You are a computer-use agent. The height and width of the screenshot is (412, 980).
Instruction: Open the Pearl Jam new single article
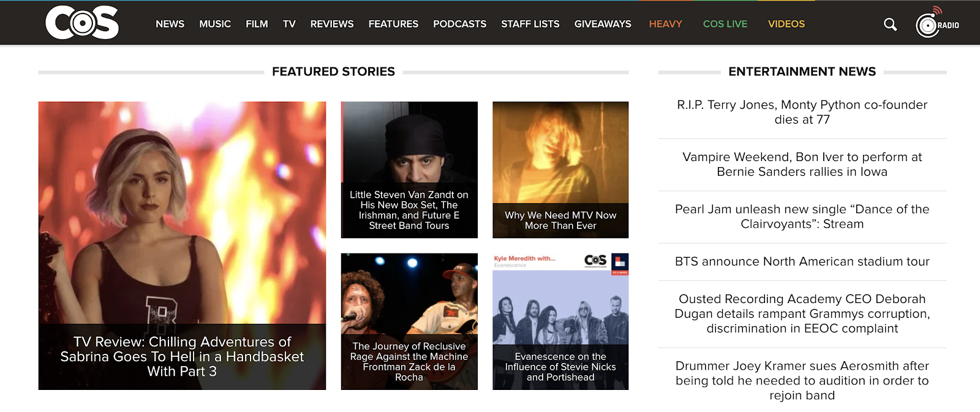click(801, 216)
